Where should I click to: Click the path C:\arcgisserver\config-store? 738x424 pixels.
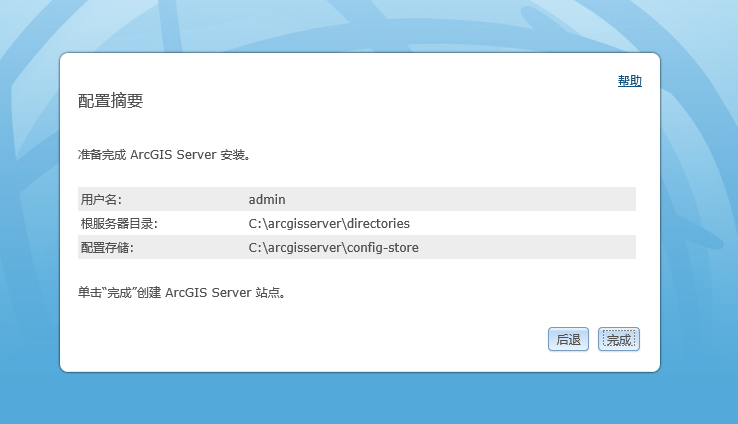click(333, 248)
